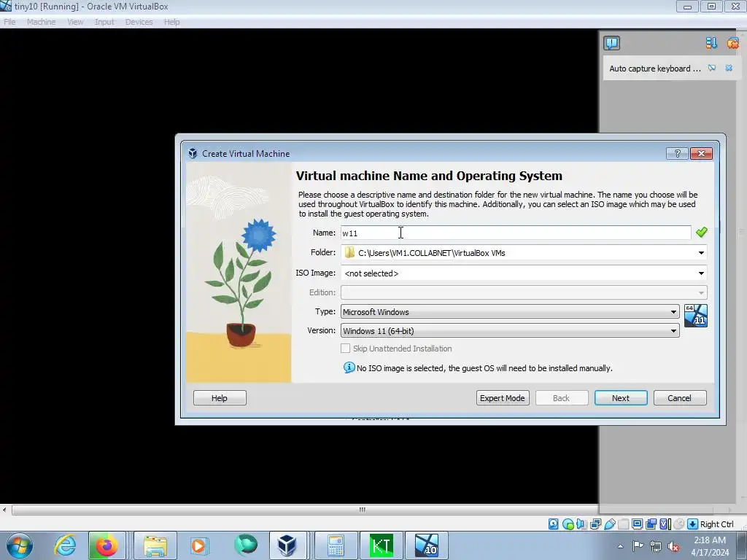747x560 pixels.
Task: Click the Show desktop strip beside the clock
Action: pyautogui.click(x=743, y=546)
